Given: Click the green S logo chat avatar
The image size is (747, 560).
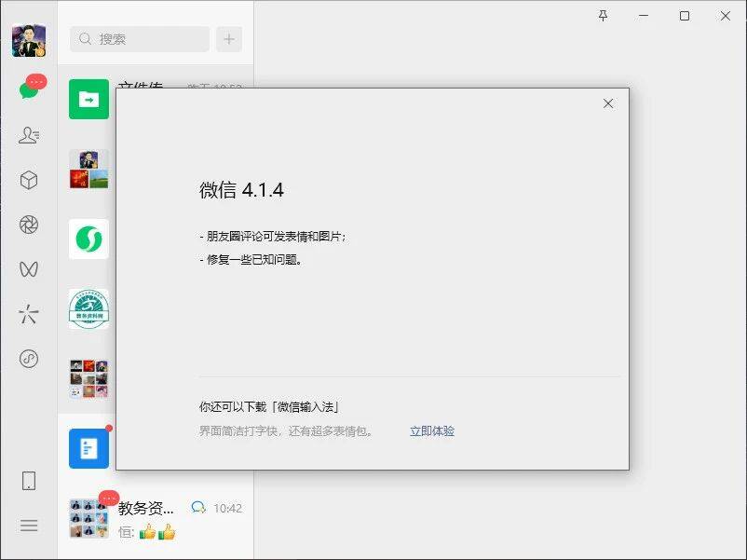Looking at the screenshot, I should [x=88, y=238].
